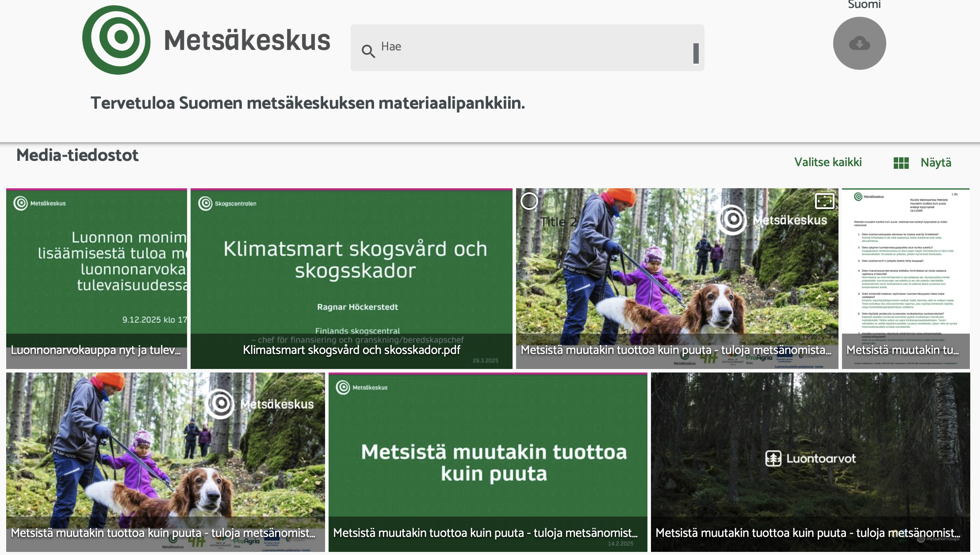
Task: Click Valitse kaikki to select all
Action: pos(828,162)
